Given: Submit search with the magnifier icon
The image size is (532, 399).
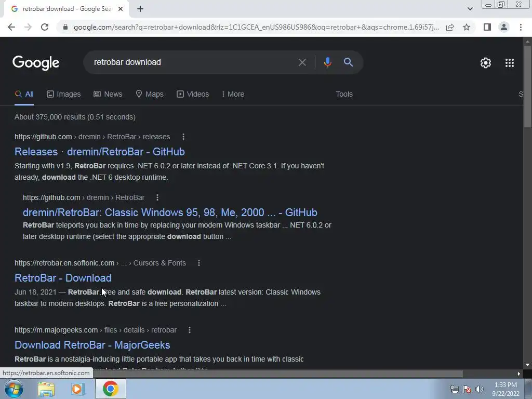Looking at the screenshot, I should pyautogui.click(x=348, y=62).
